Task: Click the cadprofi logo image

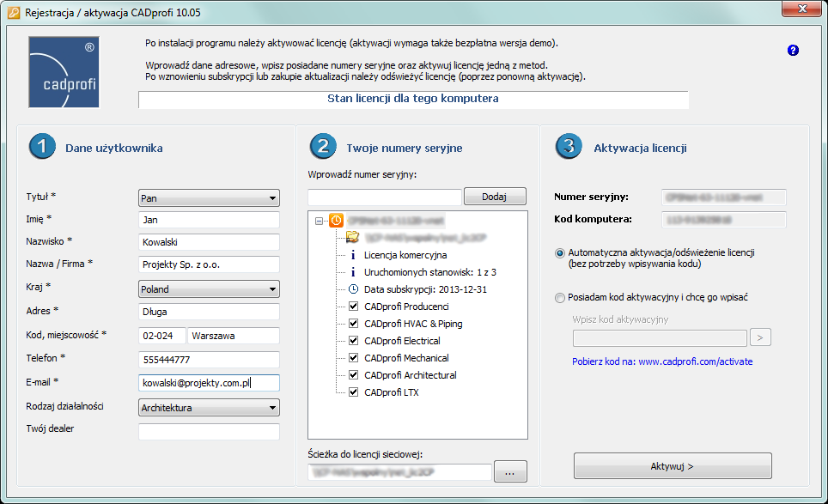Action: pos(64,72)
